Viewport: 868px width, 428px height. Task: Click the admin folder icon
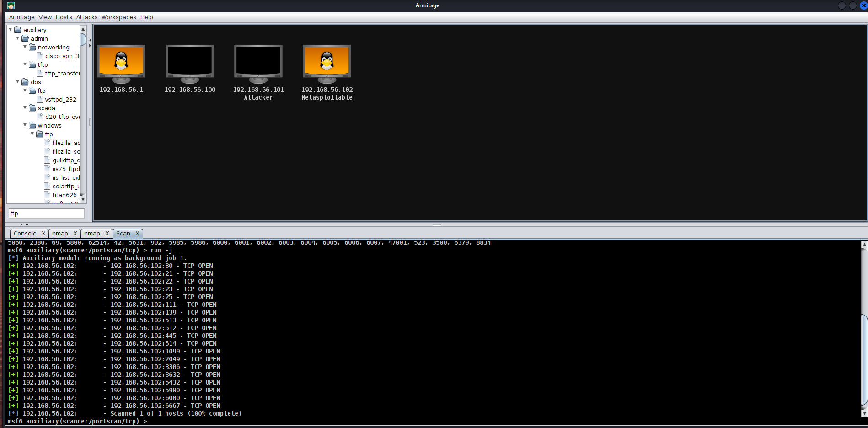click(25, 38)
